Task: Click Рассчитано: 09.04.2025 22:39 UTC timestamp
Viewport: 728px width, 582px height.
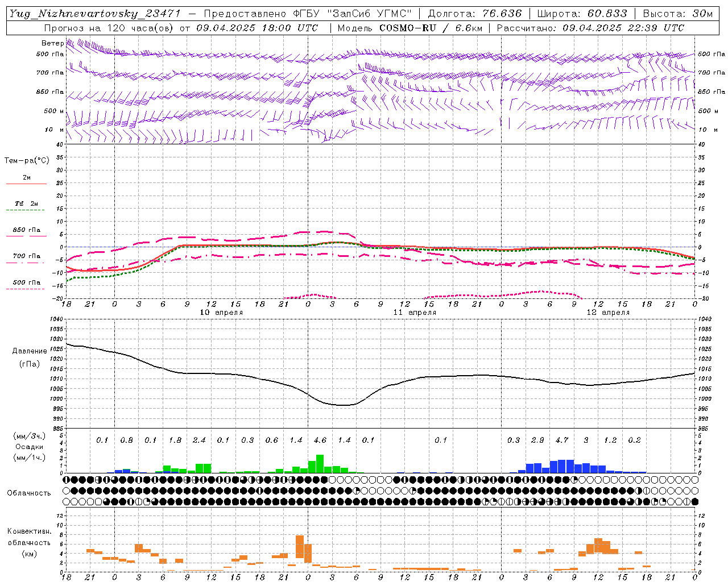Action: [x=590, y=28]
